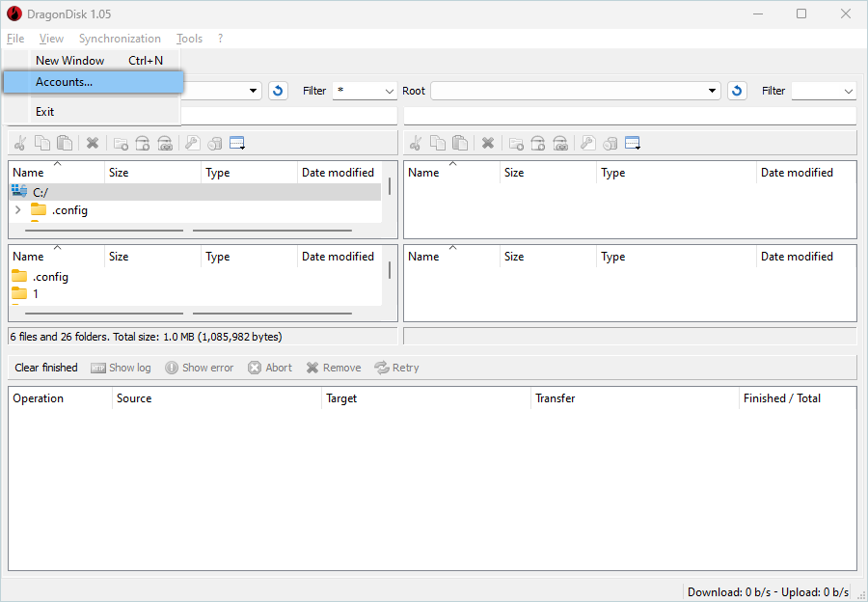Delete X icon in the left pane toolbar
868x602 pixels.
pyautogui.click(x=93, y=144)
